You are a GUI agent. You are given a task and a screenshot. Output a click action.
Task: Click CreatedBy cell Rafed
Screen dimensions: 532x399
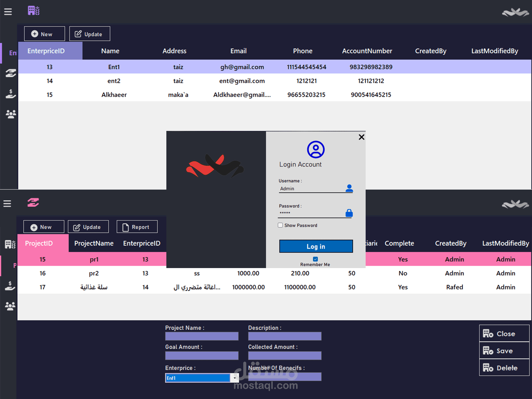pos(454,287)
